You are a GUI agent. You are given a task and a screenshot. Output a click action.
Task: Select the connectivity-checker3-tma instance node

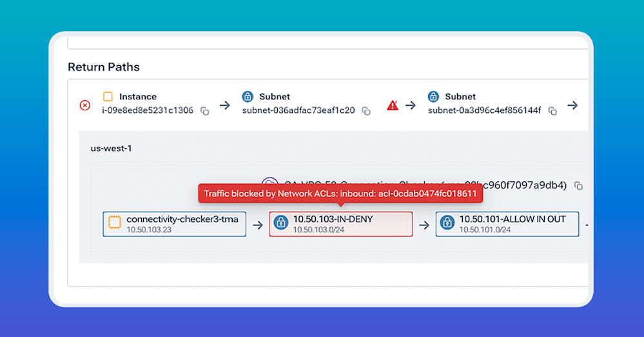[175, 224]
